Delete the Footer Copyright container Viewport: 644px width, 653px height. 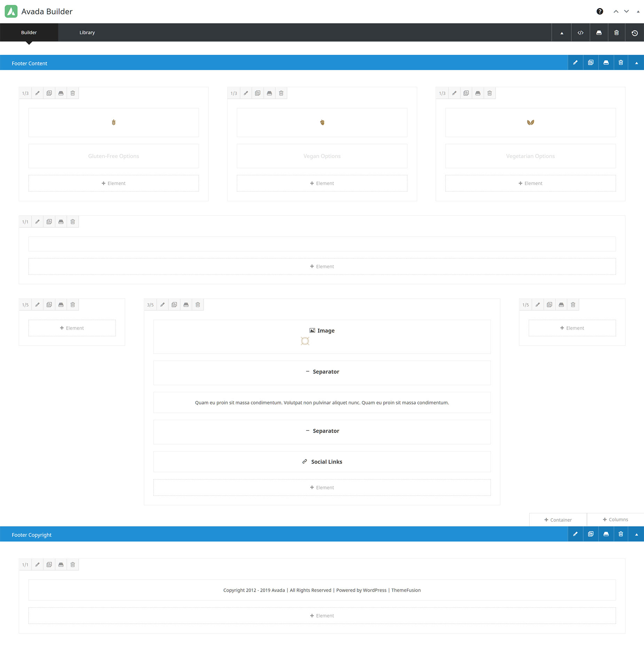621,534
